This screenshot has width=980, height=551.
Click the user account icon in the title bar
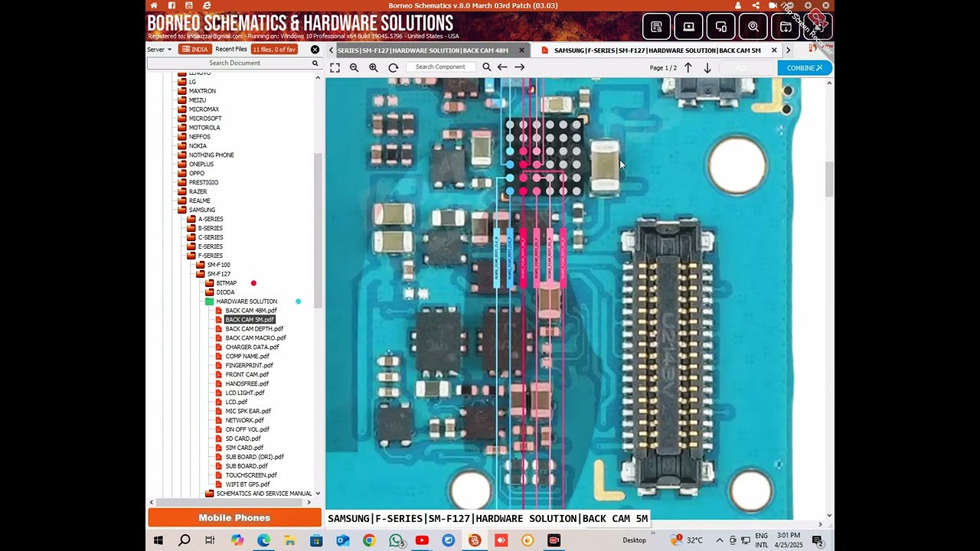tap(738, 5)
